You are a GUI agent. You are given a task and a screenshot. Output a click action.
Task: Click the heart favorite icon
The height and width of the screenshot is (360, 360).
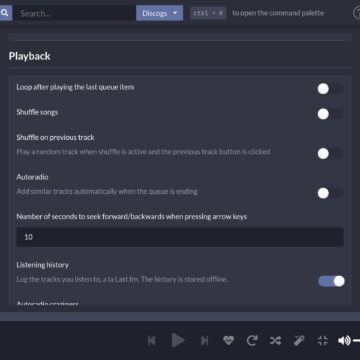pos(228,340)
